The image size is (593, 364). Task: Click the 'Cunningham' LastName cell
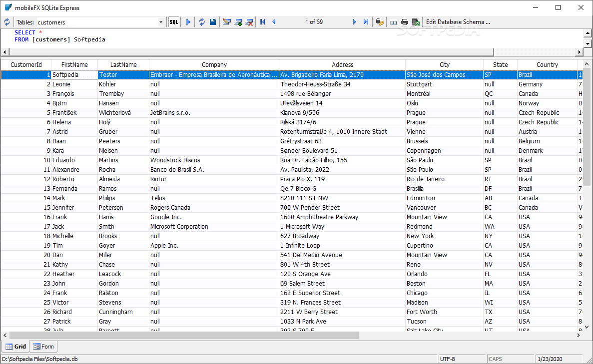(x=123, y=312)
